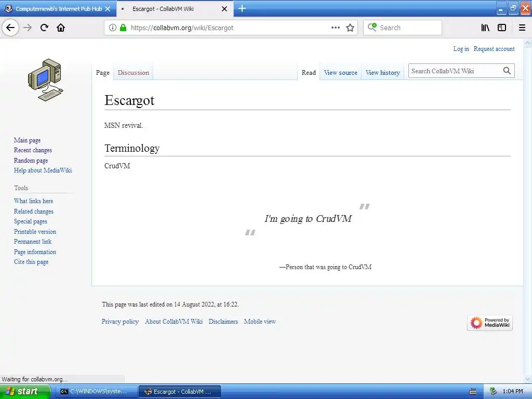
Task: Click the Permanent link item
Action: (x=33, y=242)
